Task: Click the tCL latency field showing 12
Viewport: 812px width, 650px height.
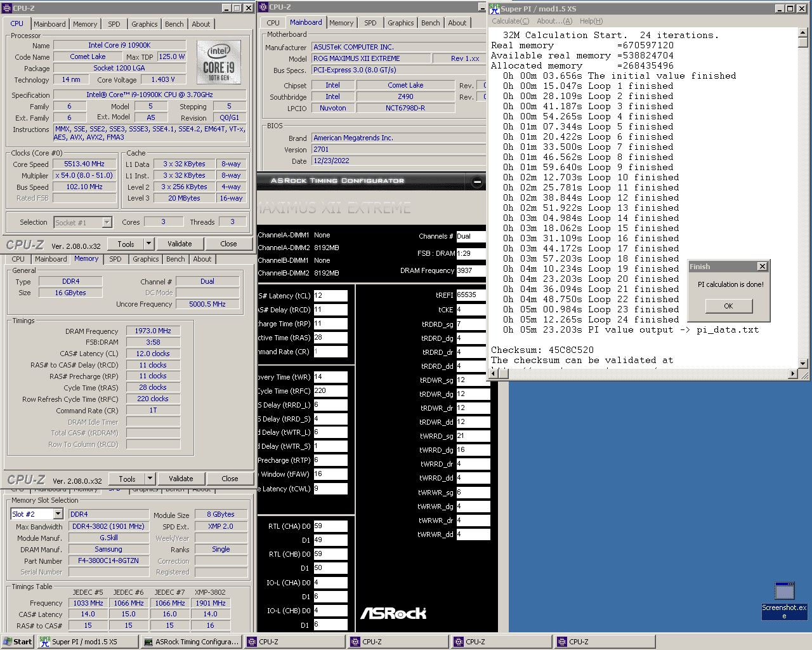Action: point(331,296)
